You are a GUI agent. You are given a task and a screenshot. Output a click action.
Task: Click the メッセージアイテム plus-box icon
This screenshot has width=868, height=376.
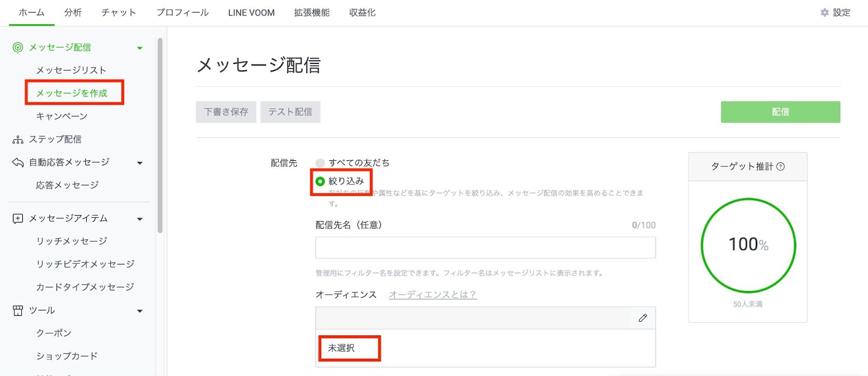(18, 218)
